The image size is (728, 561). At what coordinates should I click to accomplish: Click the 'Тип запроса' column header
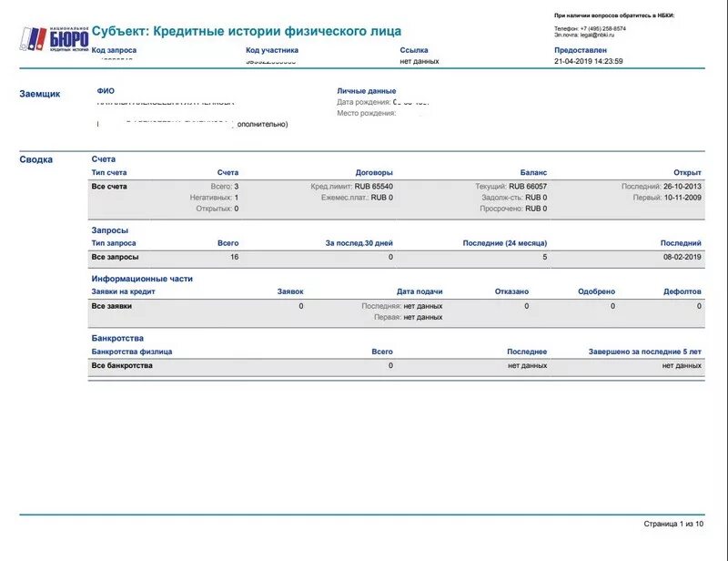[114, 243]
